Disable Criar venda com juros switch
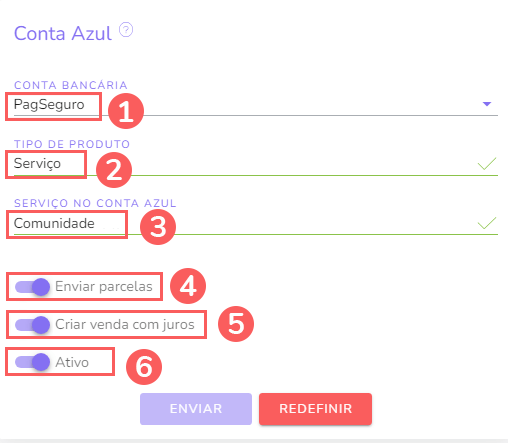This screenshot has height=443, width=508. (33, 325)
